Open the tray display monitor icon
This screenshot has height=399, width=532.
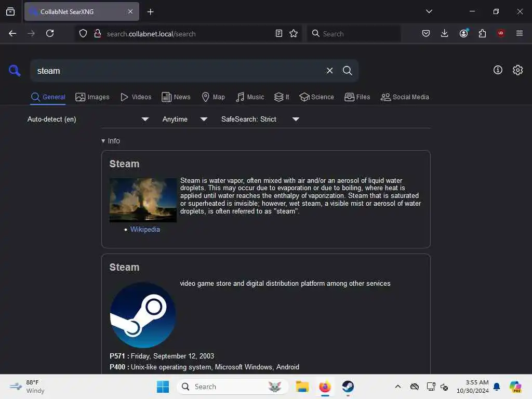(431, 387)
